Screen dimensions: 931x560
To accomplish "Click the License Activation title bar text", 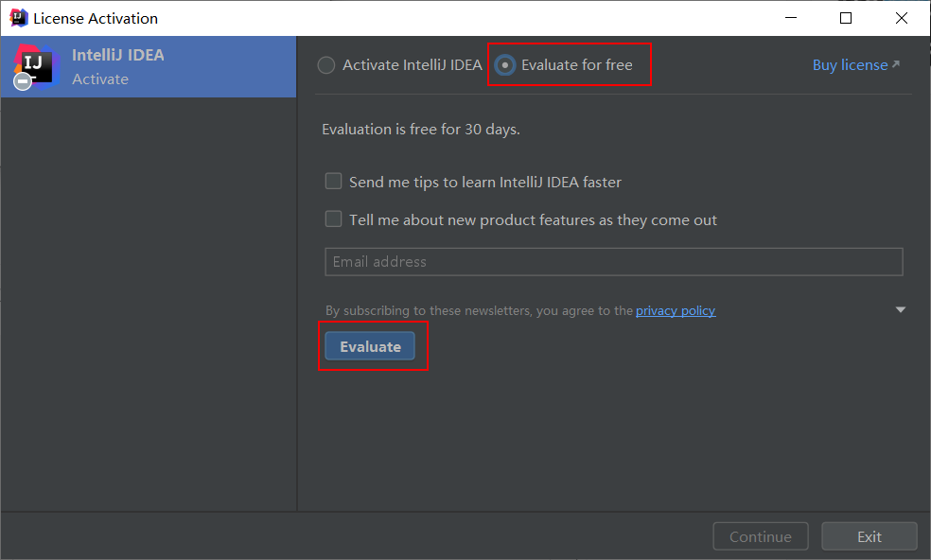I will click(x=96, y=18).
